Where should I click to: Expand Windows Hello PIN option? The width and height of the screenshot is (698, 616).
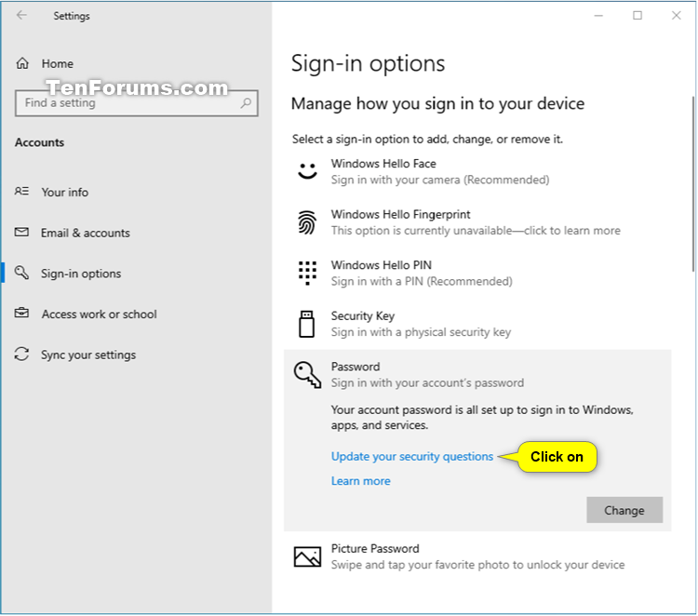pos(477,273)
